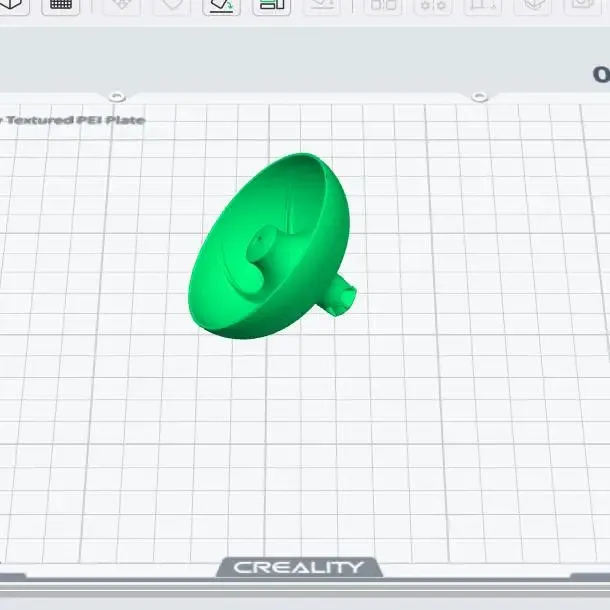Click the last greyed icon on the toolbar
The width and height of the screenshot is (610, 610).
pos(583,5)
